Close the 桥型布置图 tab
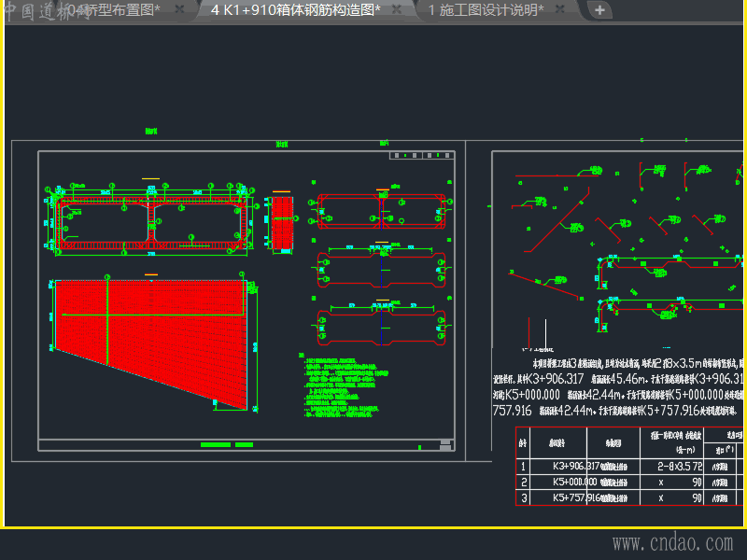 (179, 8)
